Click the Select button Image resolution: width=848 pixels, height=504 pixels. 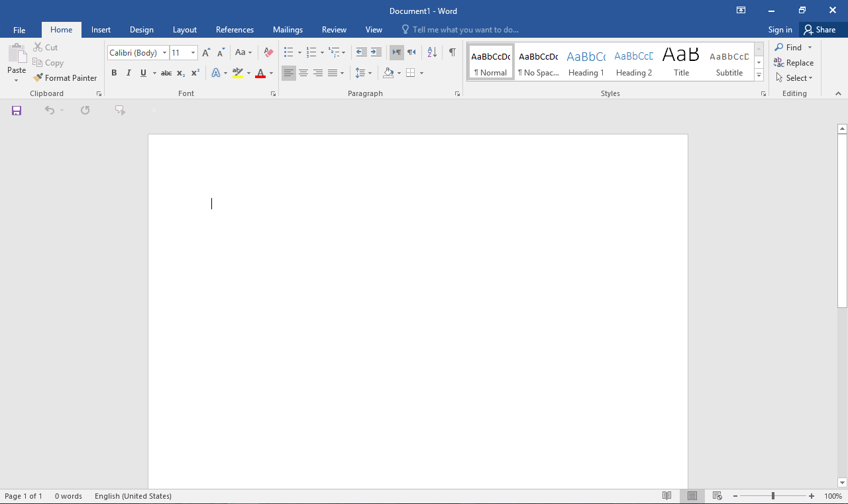[794, 78]
